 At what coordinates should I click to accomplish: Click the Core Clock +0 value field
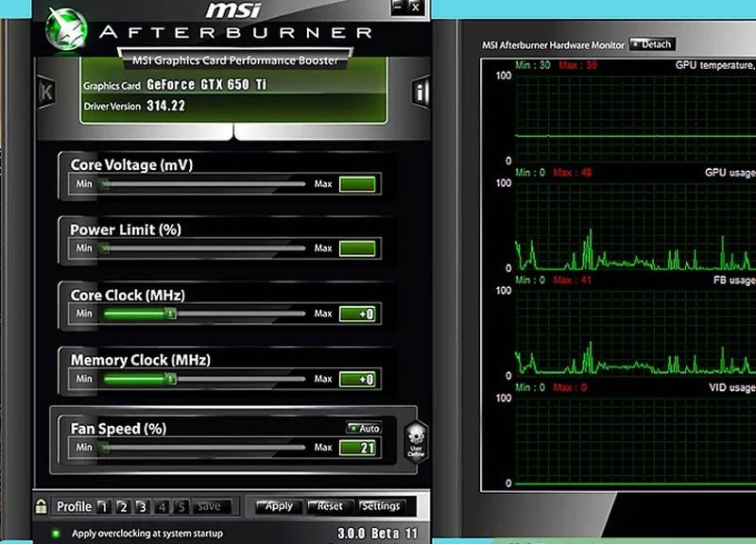[x=357, y=314]
